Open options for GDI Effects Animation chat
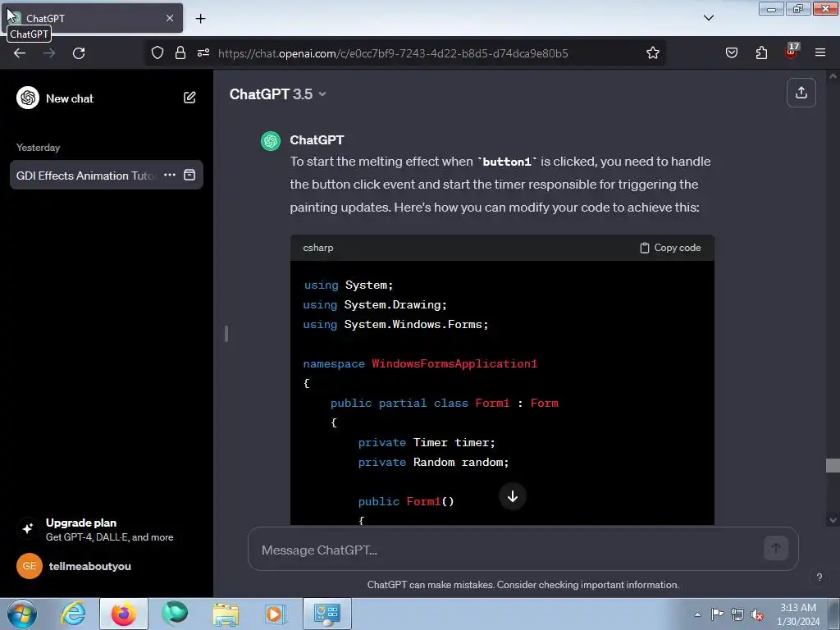The width and height of the screenshot is (840, 630). pos(170,176)
